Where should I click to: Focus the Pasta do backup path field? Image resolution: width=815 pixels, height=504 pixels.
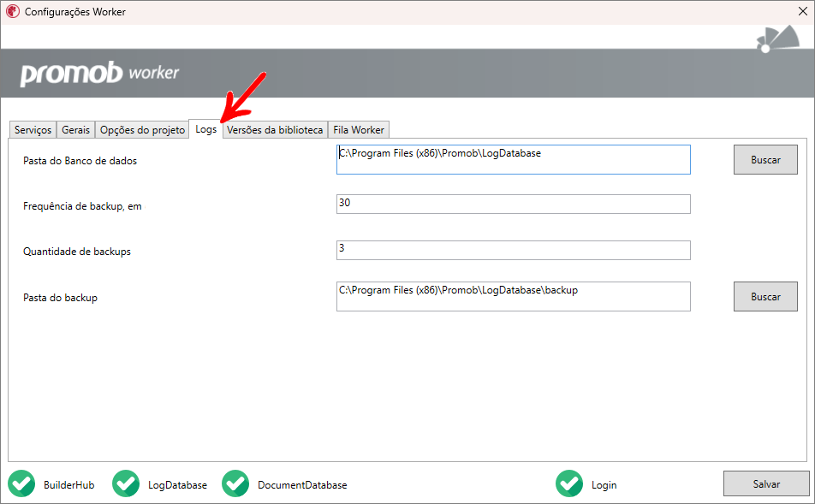pos(514,297)
